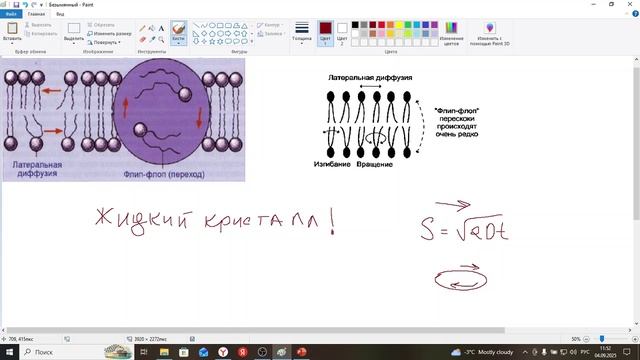This screenshot has width=640, height=360.
Task: Click the Brushes (Кисти) icon
Action: tap(178, 29)
